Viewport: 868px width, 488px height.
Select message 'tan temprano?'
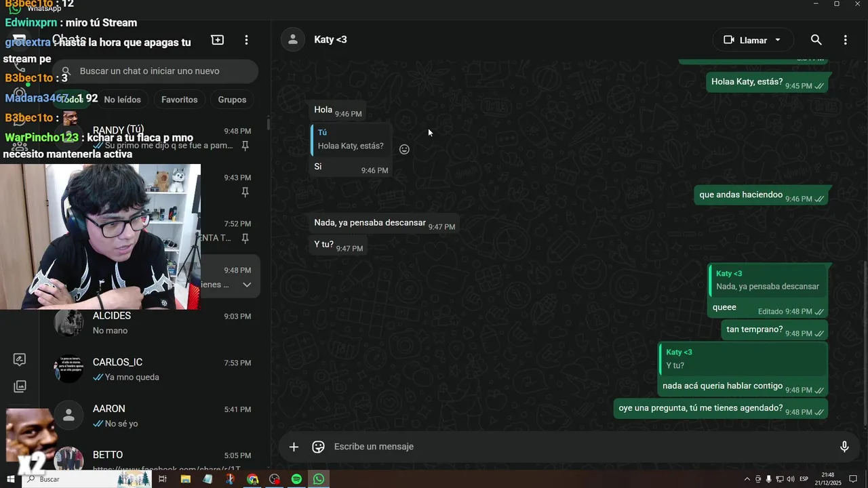(x=774, y=330)
